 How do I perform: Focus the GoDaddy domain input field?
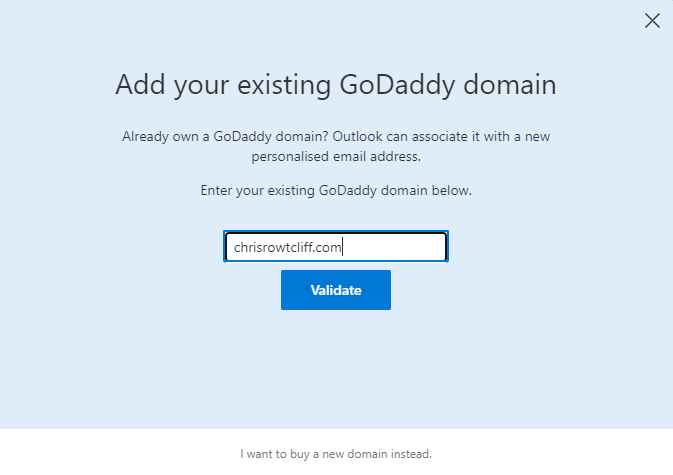(x=336, y=247)
